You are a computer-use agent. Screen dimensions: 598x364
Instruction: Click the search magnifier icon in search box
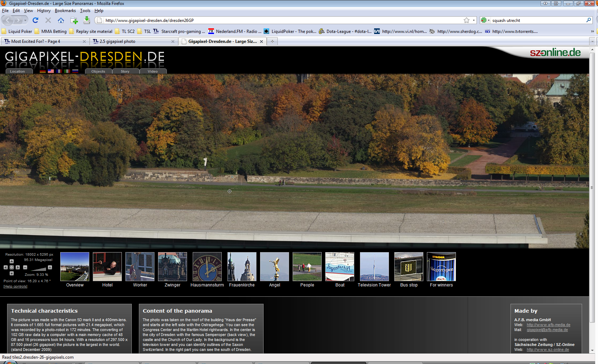(589, 20)
